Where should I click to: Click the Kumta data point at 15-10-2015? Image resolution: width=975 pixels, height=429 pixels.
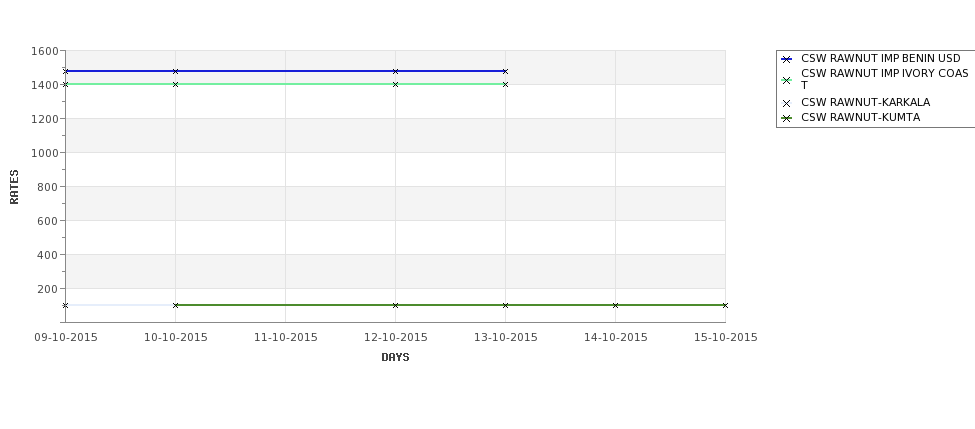(x=725, y=305)
